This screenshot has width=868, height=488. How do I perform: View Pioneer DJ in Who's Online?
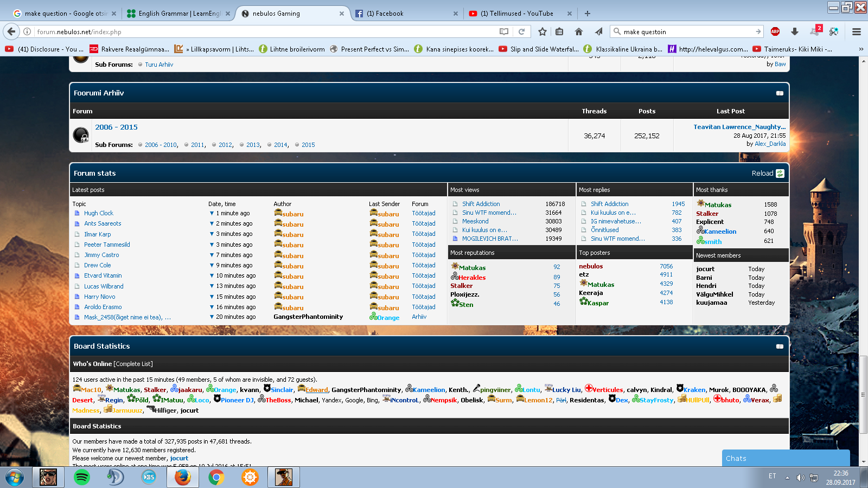click(237, 400)
